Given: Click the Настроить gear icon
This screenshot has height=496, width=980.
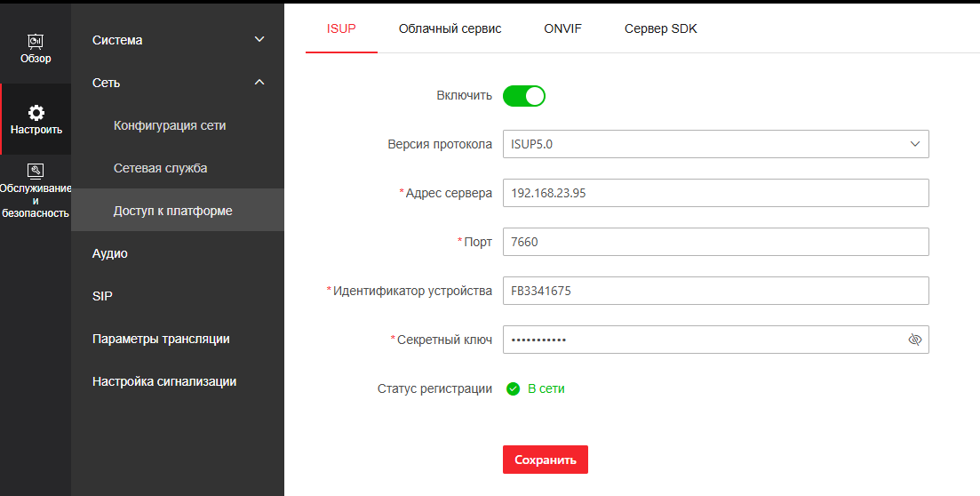Looking at the screenshot, I should coord(36,113).
